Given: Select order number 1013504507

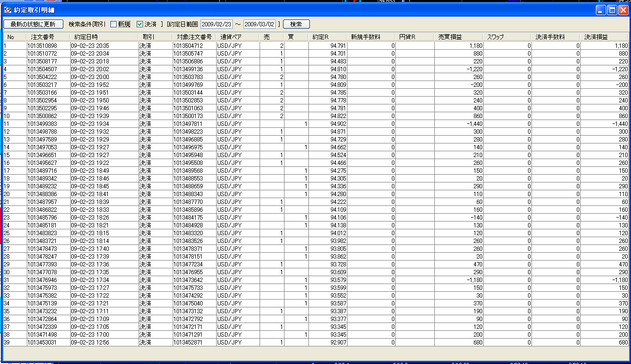Looking at the screenshot, I should [x=42, y=69].
